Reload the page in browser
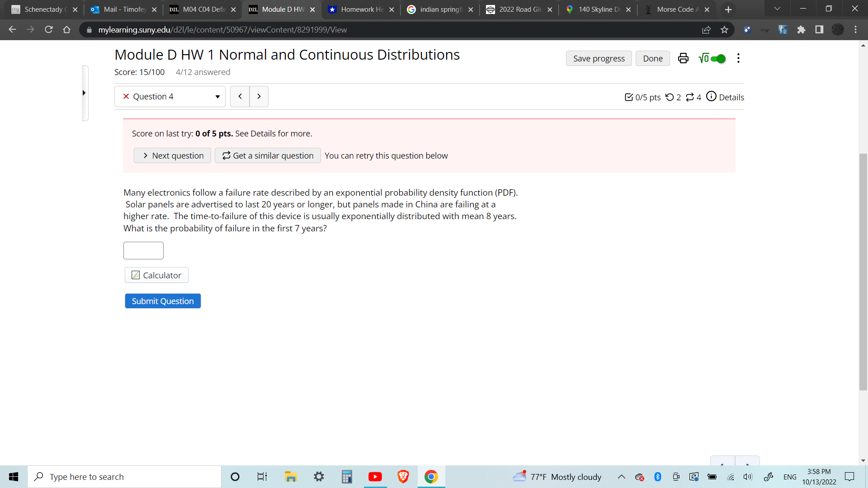868x488 pixels. 49,30
